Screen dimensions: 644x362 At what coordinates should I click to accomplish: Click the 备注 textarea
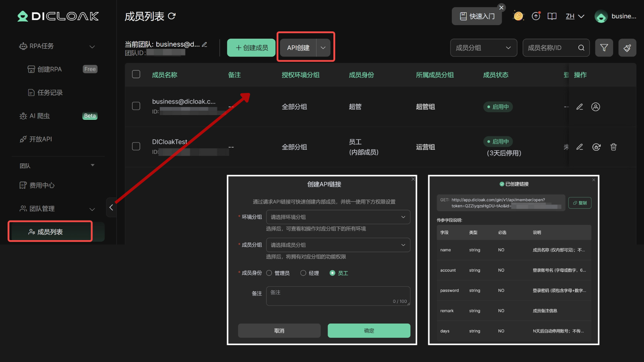point(338,296)
